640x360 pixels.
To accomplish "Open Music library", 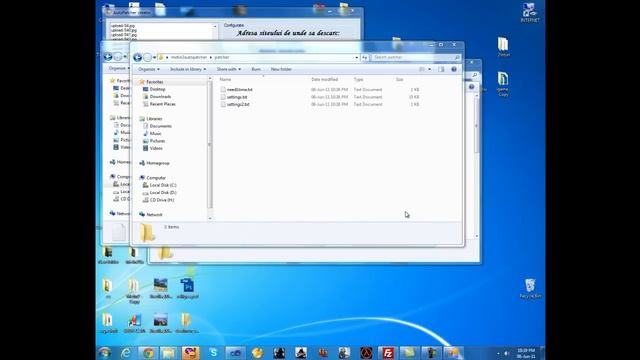I will click(156, 133).
